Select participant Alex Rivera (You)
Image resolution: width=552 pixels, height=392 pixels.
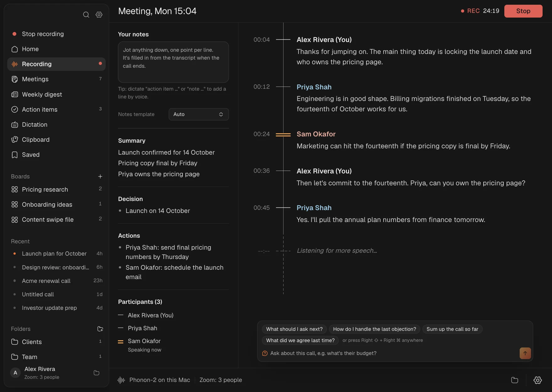click(151, 315)
